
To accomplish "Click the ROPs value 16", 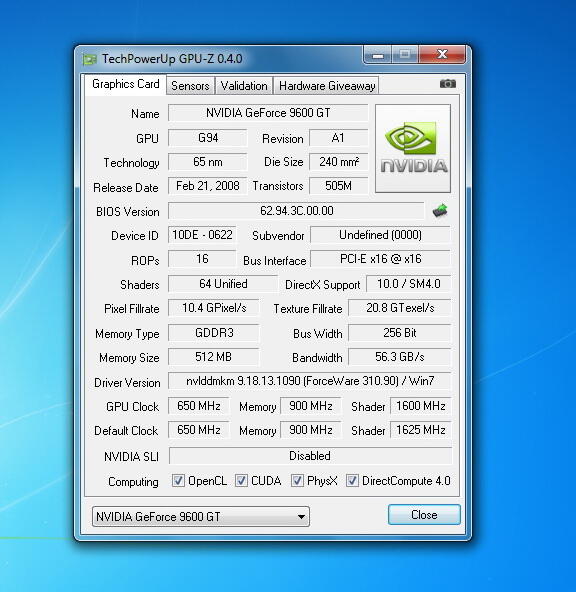I will pyautogui.click(x=202, y=259).
